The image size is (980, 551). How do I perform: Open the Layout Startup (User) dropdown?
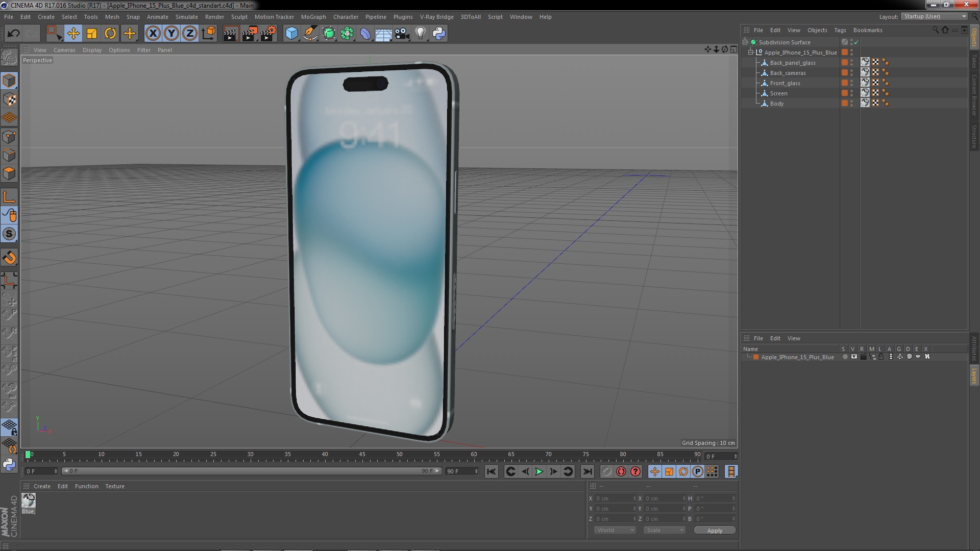934,16
